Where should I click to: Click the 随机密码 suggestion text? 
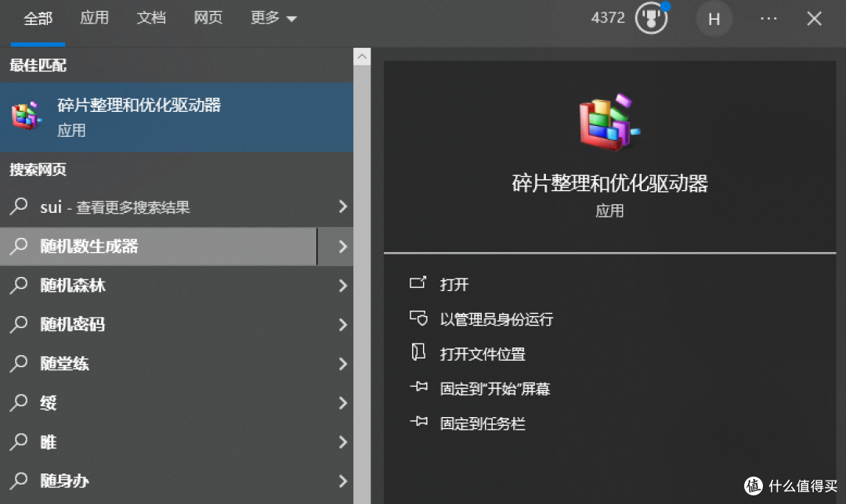(72, 325)
